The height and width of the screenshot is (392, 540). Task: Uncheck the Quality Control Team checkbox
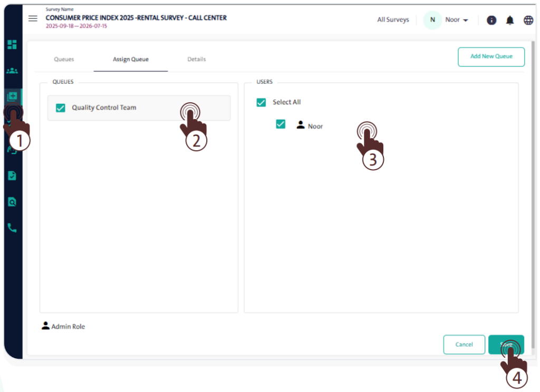[x=61, y=108]
